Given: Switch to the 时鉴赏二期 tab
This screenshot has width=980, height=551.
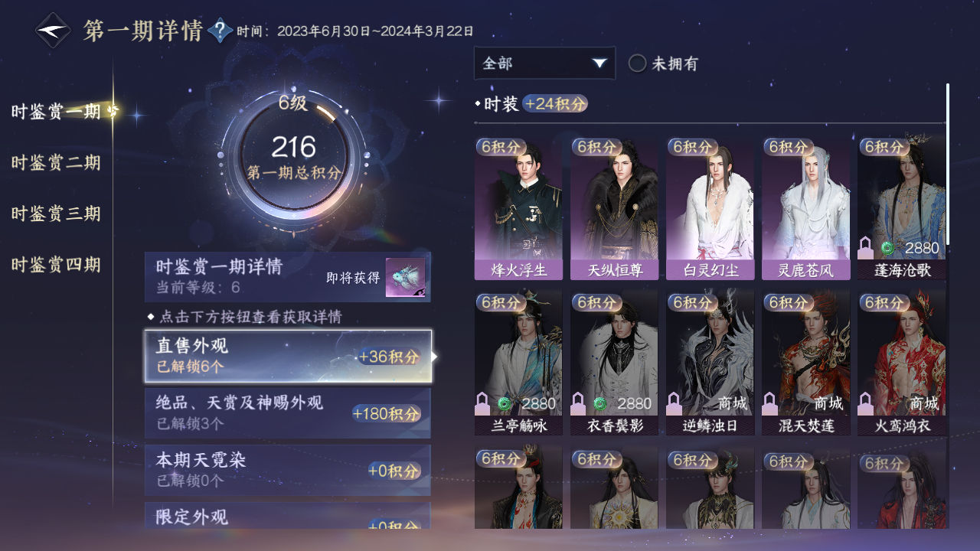Looking at the screenshot, I should [56, 162].
